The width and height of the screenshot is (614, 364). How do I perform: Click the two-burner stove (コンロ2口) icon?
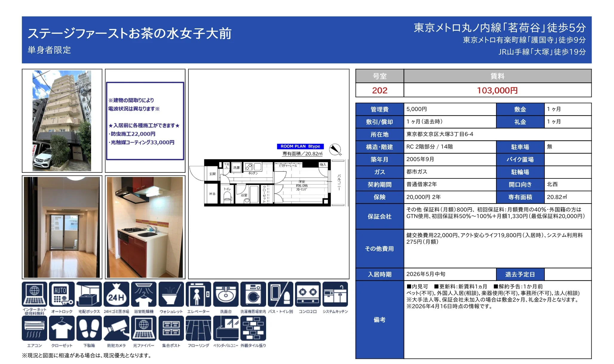click(308, 294)
